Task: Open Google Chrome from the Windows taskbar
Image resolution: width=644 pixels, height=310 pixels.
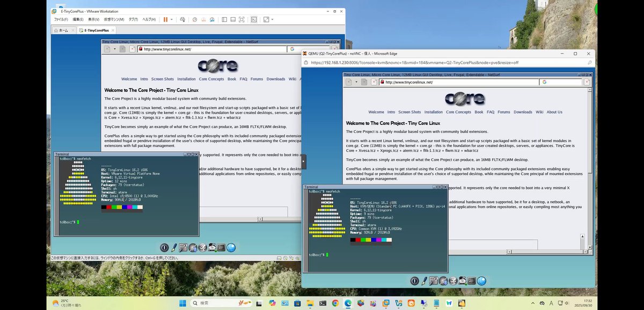Action: [x=335, y=303]
